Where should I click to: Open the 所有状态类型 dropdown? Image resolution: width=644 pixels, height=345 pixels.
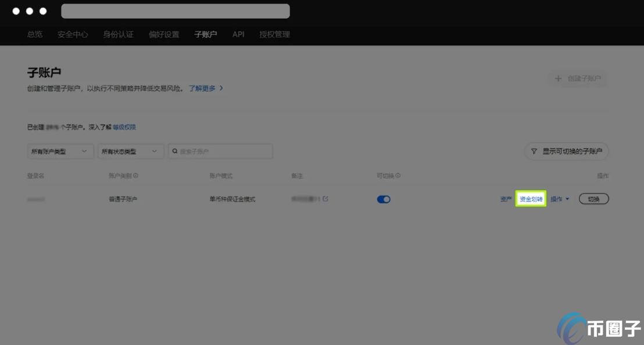click(130, 151)
